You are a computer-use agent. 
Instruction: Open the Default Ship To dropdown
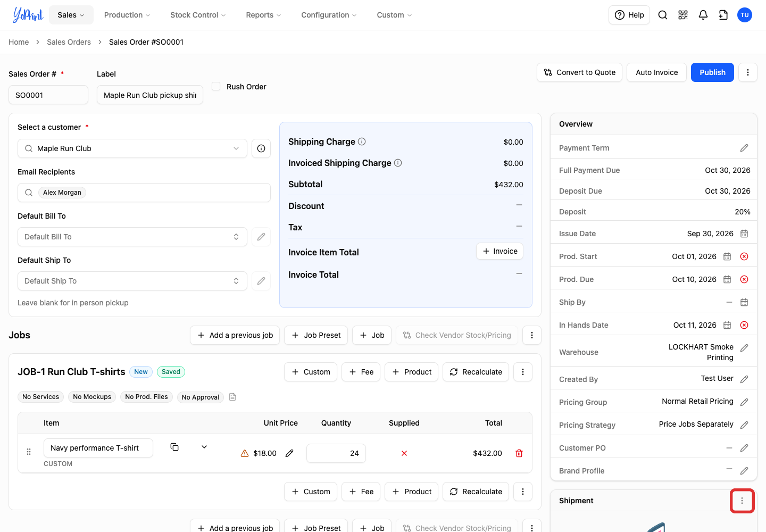point(132,281)
